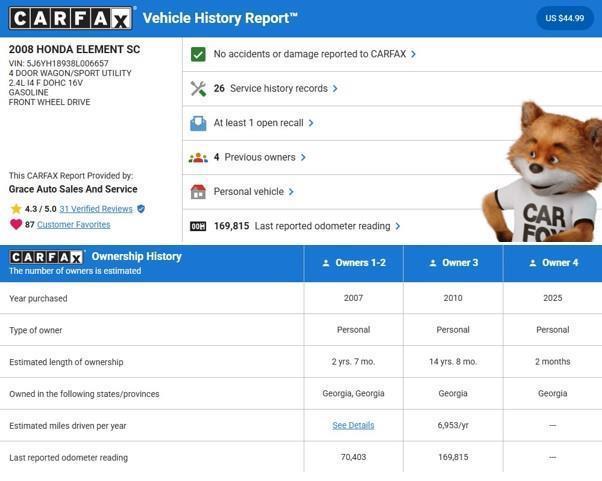602x481 pixels.
Task: Click Estimated miles driven per year label
Action: (68, 426)
